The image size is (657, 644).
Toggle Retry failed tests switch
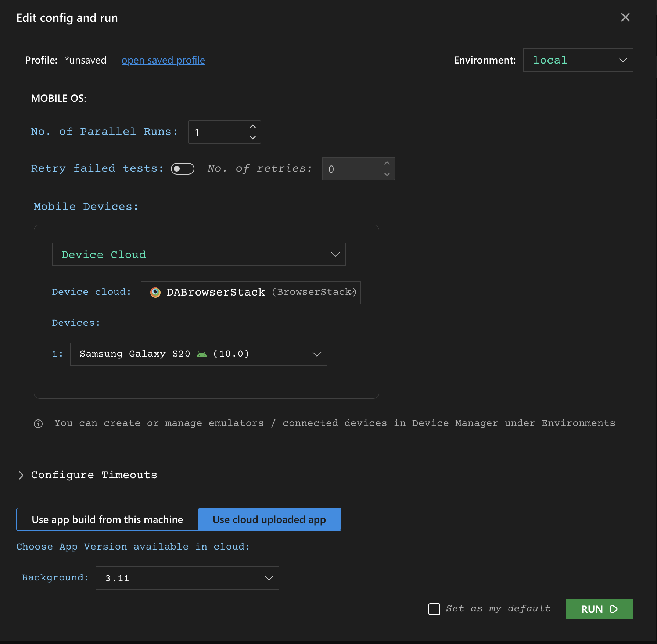tap(183, 169)
